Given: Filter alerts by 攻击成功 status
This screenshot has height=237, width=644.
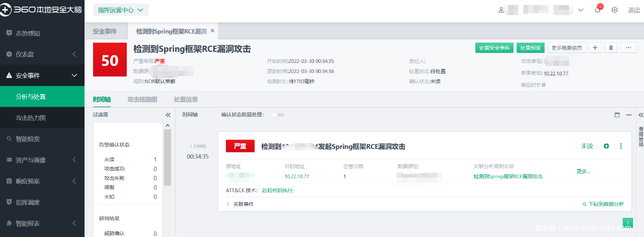Looking at the screenshot, I should [111, 169].
